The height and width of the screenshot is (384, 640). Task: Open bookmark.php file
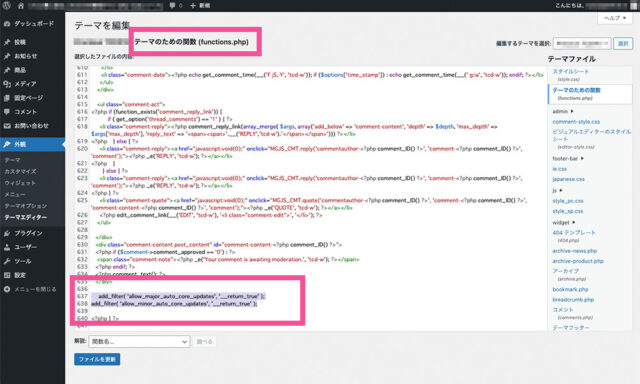[x=570, y=289]
